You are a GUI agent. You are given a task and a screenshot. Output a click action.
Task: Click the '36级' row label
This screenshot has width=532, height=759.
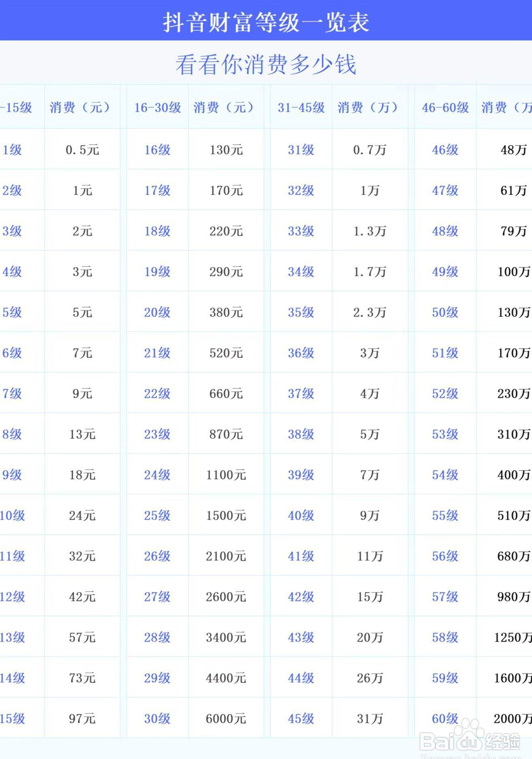pos(301,353)
